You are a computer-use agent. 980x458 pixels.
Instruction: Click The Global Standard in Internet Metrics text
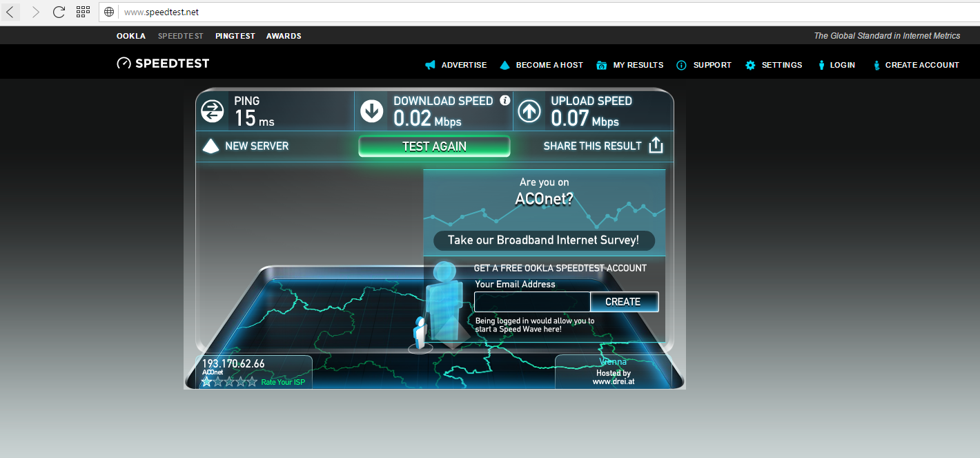coord(887,36)
